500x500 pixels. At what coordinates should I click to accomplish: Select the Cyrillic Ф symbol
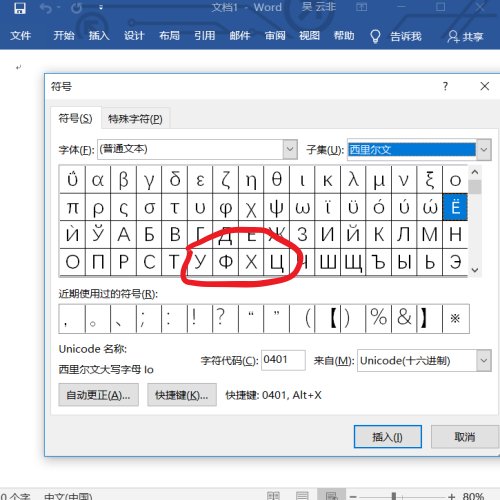226,262
